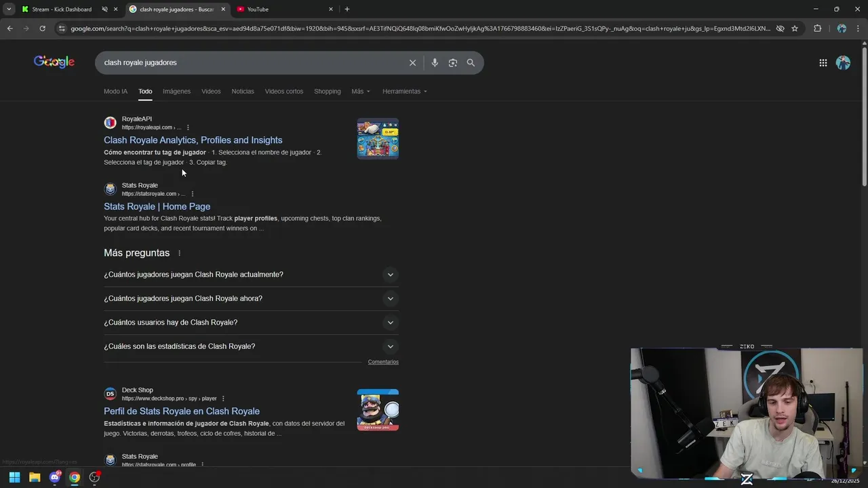View site information icon in address bar

click(x=62, y=28)
